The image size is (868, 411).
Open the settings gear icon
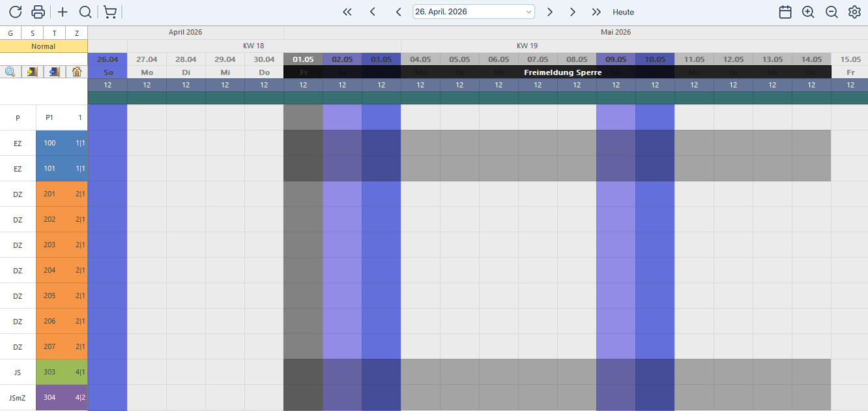click(x=854, y=12)
